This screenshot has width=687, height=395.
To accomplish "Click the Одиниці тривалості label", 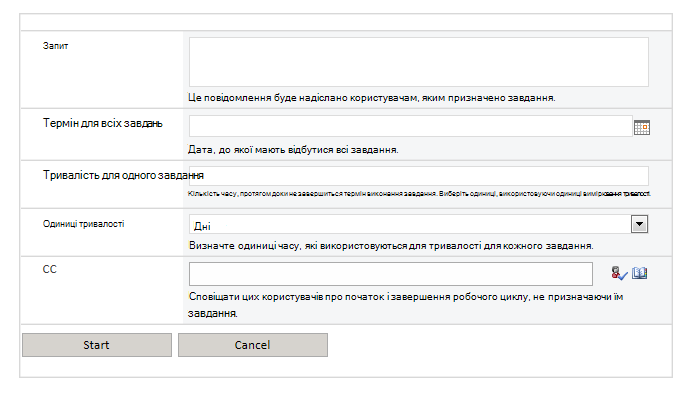I will coord(83,224).
